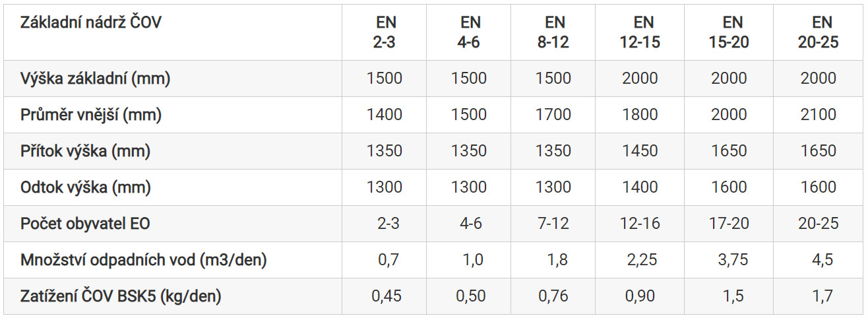
Task: Select the EN 2-3 column header
Action: [384, 32]
